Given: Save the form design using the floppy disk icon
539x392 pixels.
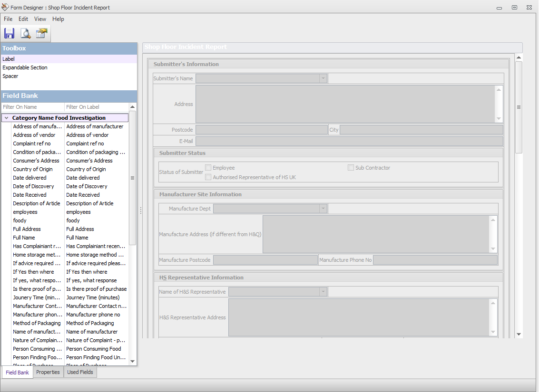Looking at the screenshot, I should [9, 33].
